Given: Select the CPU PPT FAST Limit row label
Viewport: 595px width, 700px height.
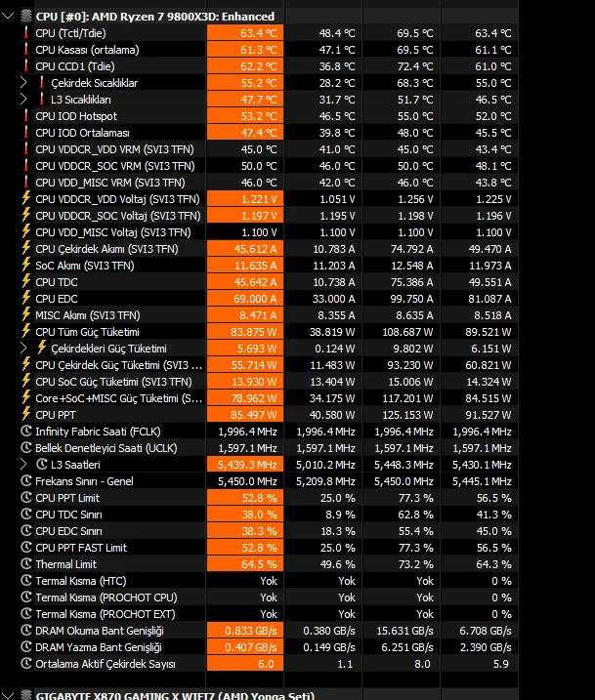Looking at the screenshot, I should click(81, 548).
